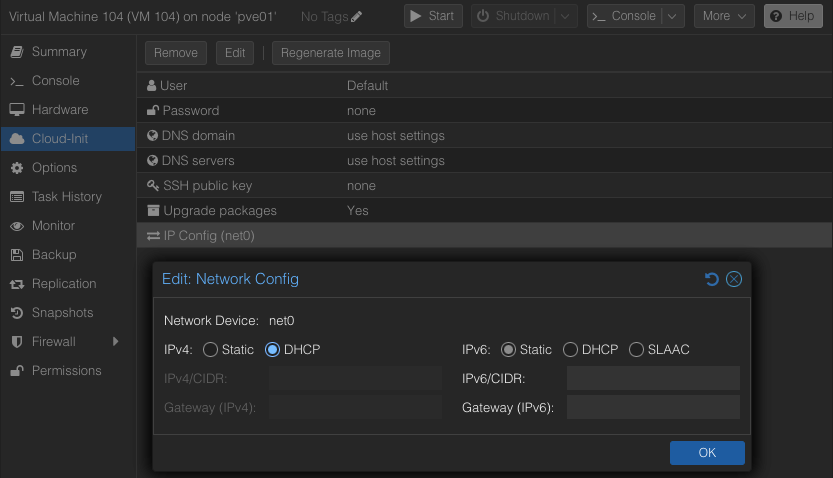The height and width of the screenshot is (478, 833).
Task: Close the Edit Network Config dialog
Action: (734, 279)
